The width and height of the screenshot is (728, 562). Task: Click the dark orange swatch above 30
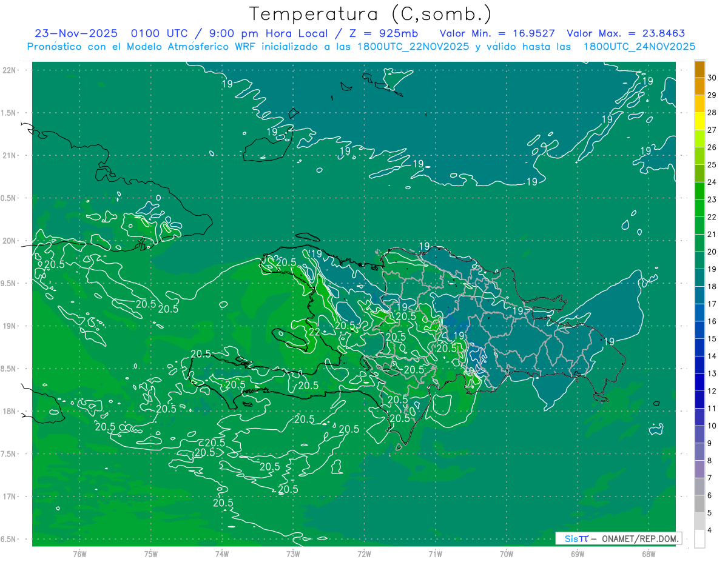click(x=700, y=69)
